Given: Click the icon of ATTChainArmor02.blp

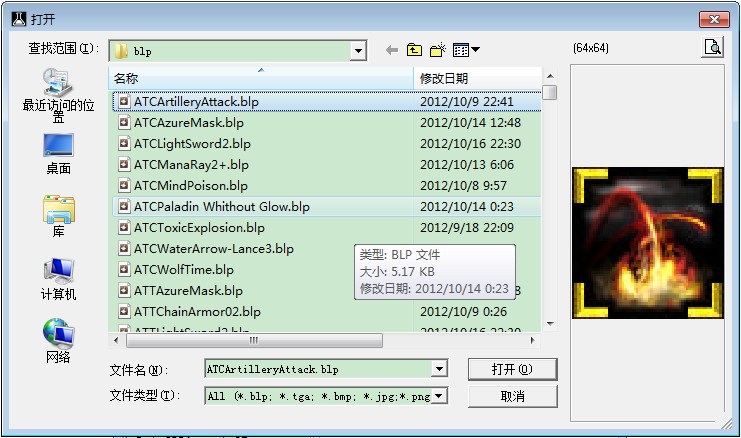Looking at the screenshot, I should 124,311.
